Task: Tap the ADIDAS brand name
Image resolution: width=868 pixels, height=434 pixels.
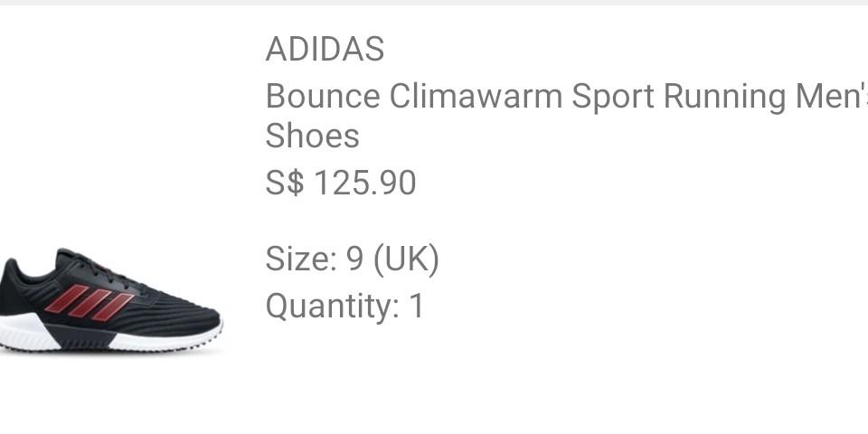Action: point(325,49)
